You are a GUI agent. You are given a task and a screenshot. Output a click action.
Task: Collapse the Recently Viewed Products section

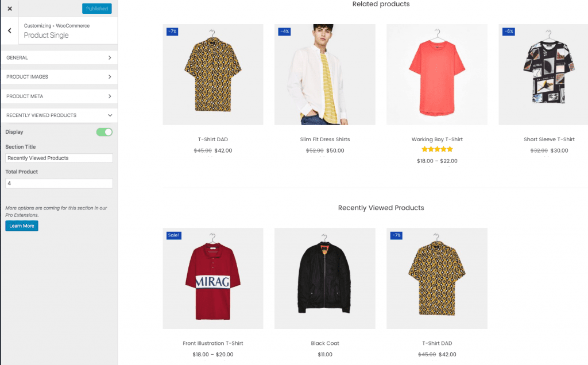[x=59, y=115]
